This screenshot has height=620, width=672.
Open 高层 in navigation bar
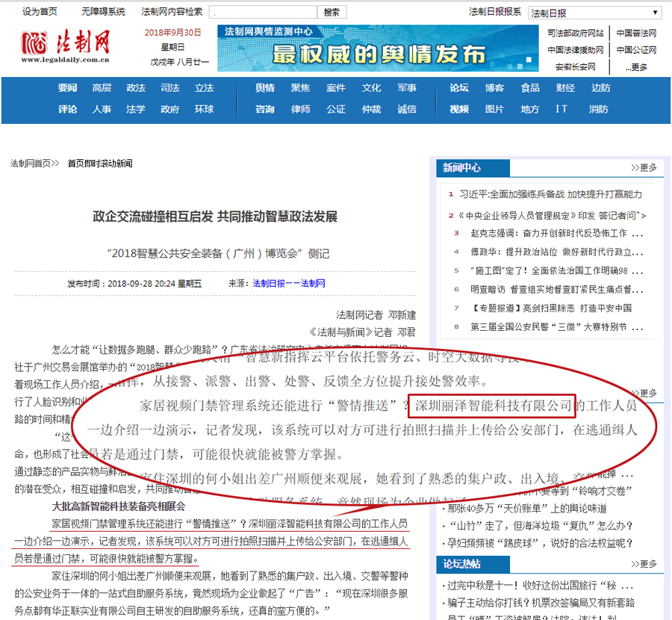click(x=102, y=88)
